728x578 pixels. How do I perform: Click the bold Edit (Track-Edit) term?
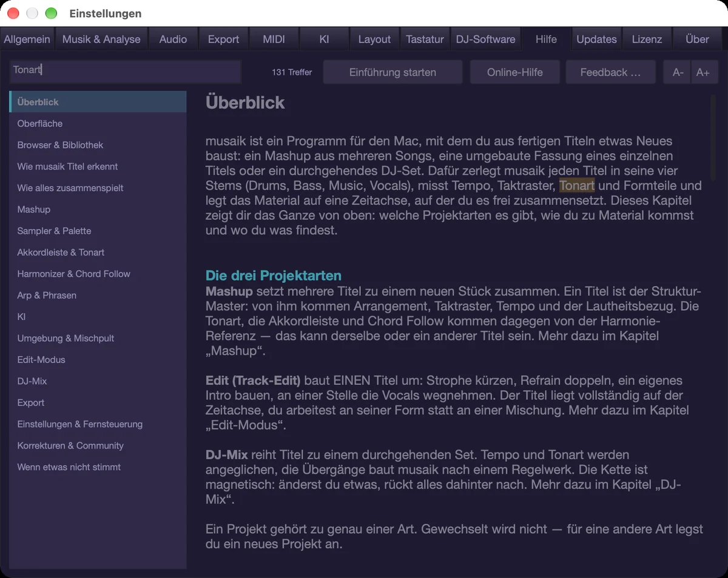pos(253,381)
